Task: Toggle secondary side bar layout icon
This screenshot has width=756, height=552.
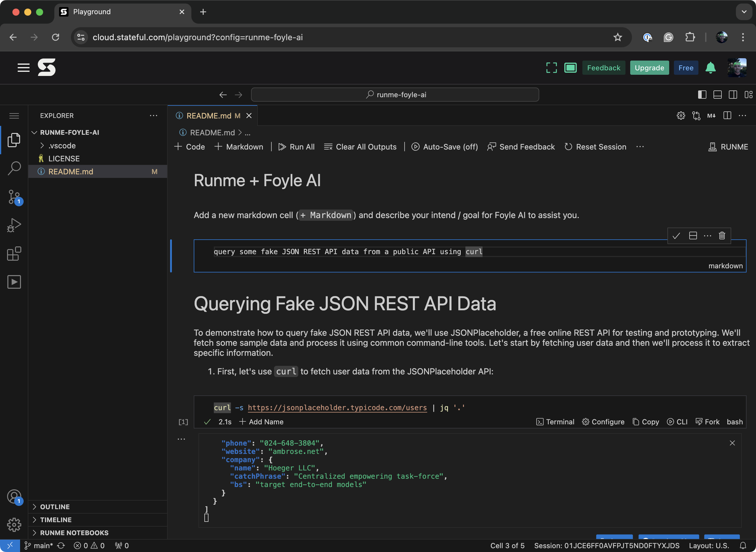Action: click(x=733, y=95)
